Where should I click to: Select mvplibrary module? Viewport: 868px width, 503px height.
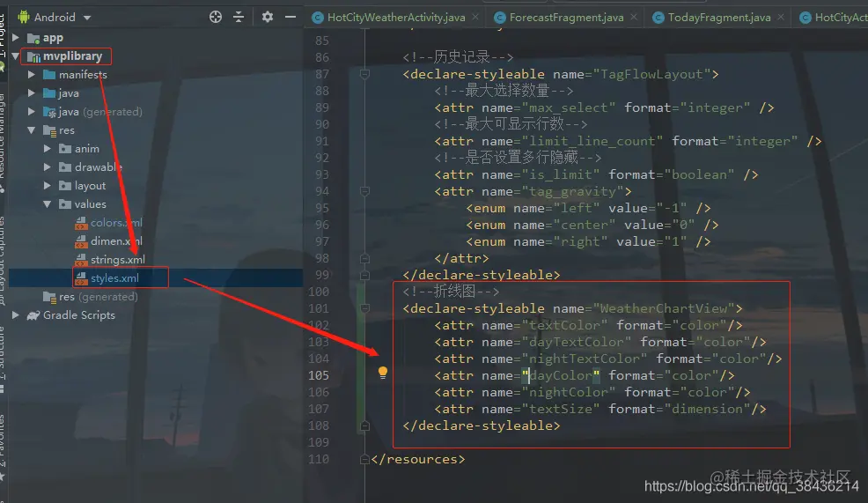click(x=72, y=56)
